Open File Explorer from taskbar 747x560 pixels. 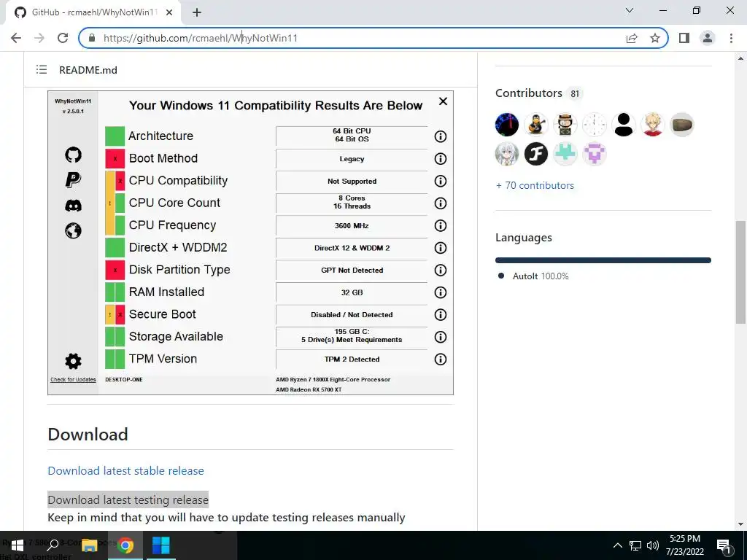(x=89, y=545)
